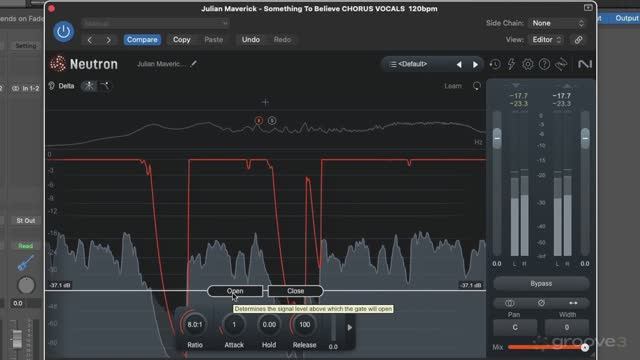
Task: Click the Undo button
Action: coord(251,40)
